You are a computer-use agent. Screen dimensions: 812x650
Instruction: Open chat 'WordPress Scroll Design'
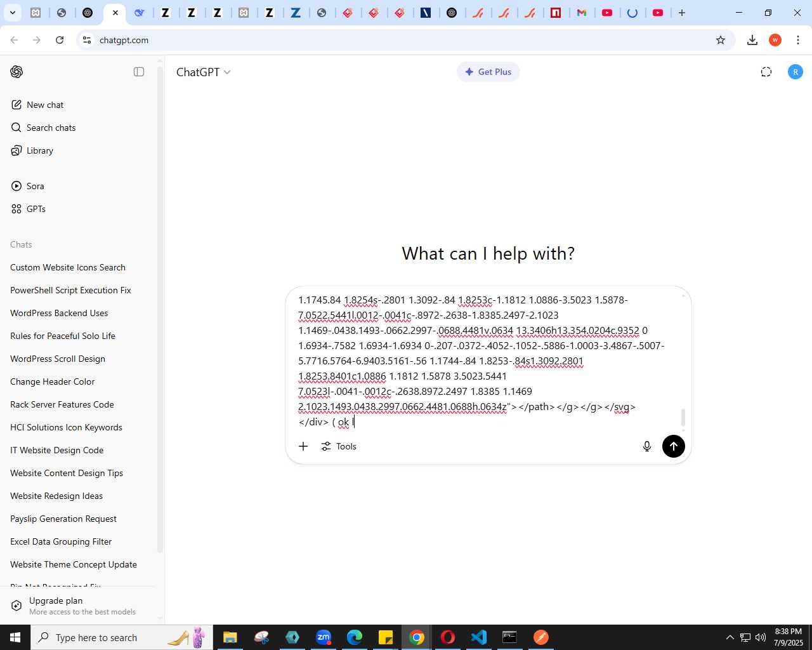(x=58, y=359)
